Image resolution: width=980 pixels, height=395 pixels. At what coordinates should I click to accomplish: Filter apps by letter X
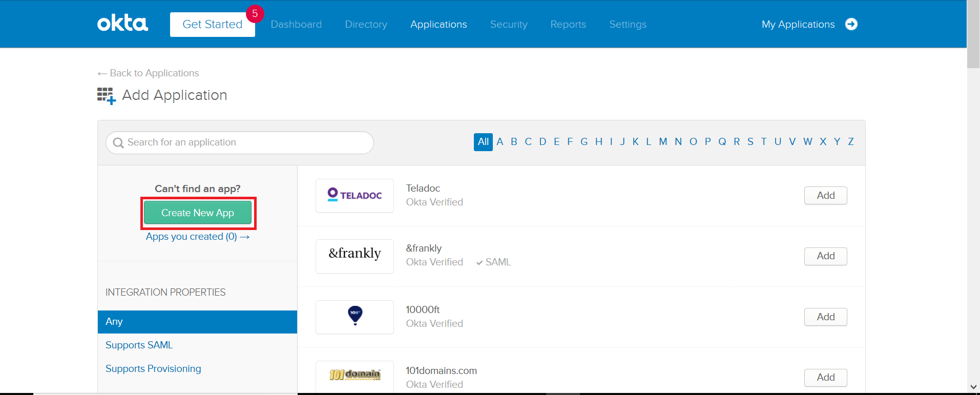(x=823, y=142)
